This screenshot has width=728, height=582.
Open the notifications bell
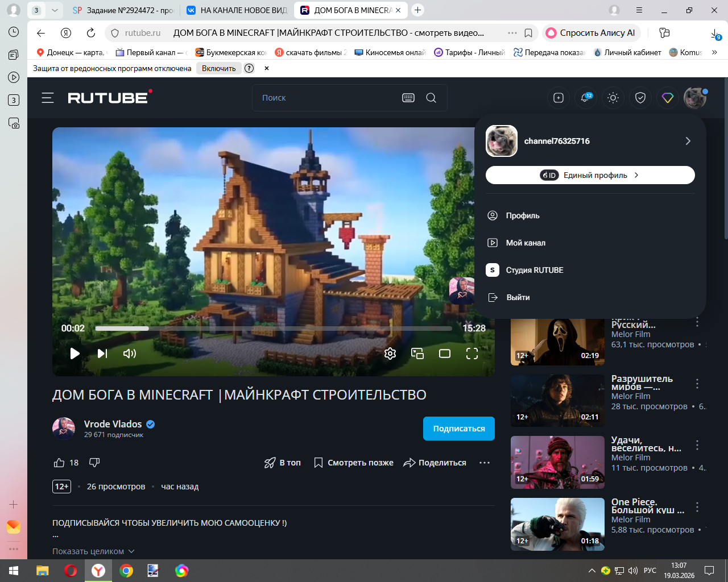click(x=585, y=98)
